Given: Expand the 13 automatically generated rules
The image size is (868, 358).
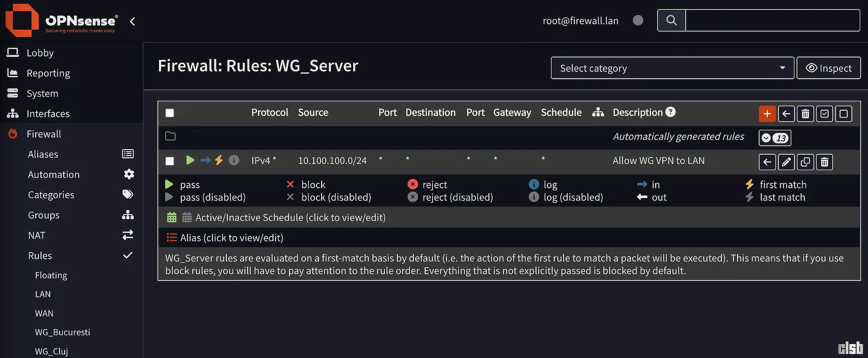Looking at the screenshot, I should (x=774, y=138).
